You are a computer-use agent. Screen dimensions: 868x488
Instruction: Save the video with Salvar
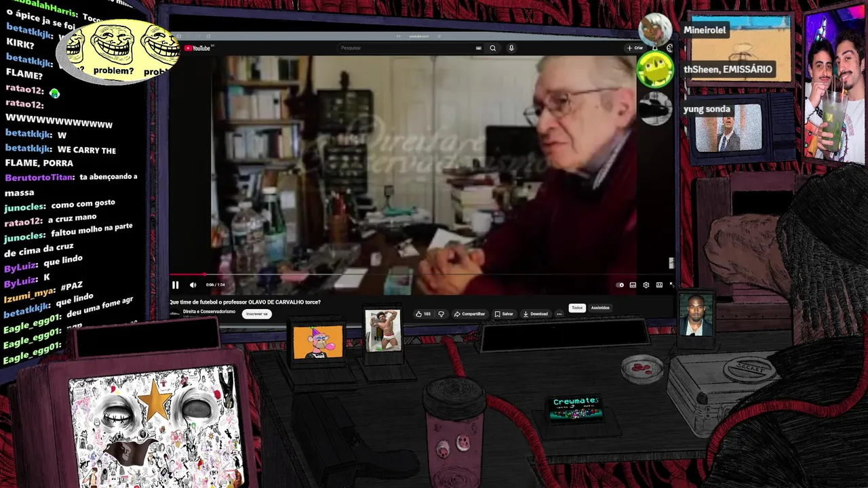[x=504, y=314]
